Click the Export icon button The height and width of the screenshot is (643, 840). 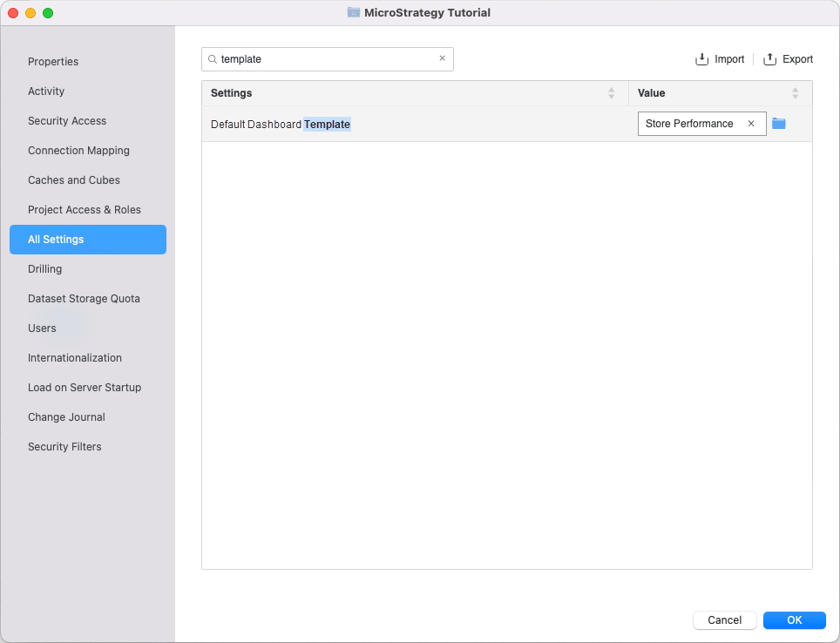tap(769, 59)
